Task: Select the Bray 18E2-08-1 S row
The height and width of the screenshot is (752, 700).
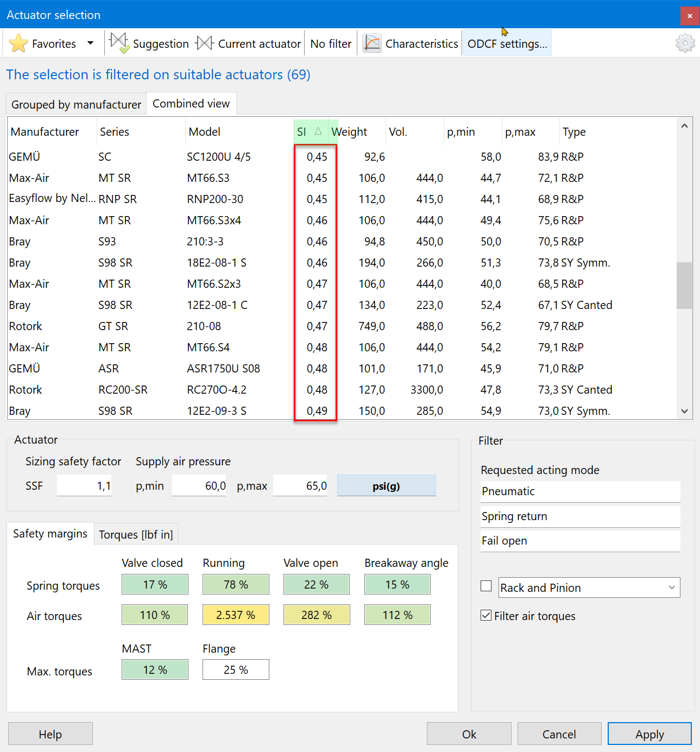Action: [x=342, y=263]
